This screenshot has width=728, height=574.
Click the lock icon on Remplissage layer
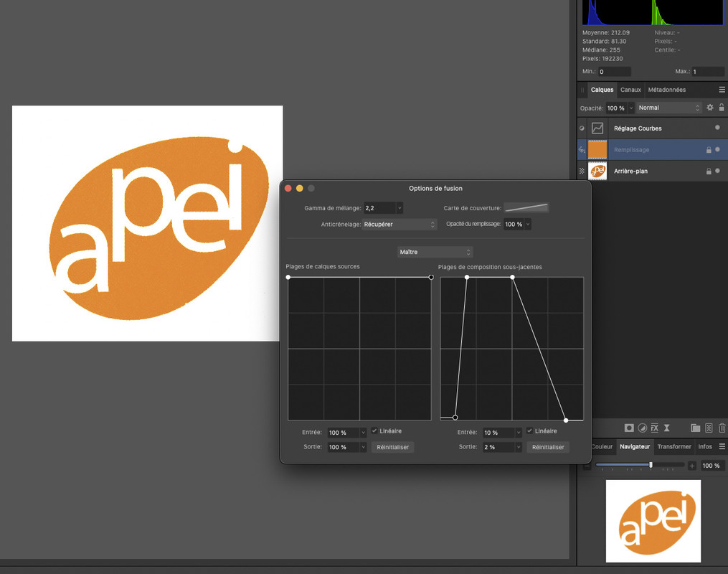[709, 149]
